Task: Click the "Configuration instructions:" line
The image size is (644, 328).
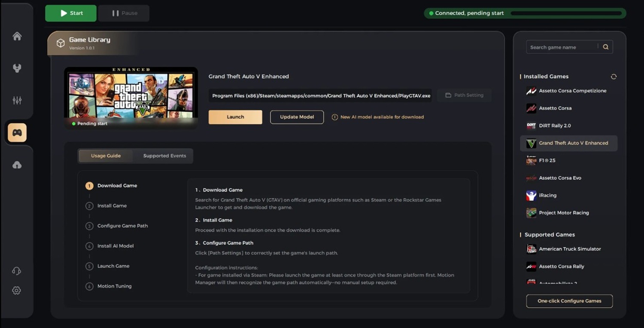Action: pyautogui.click(x=227, y=267)
